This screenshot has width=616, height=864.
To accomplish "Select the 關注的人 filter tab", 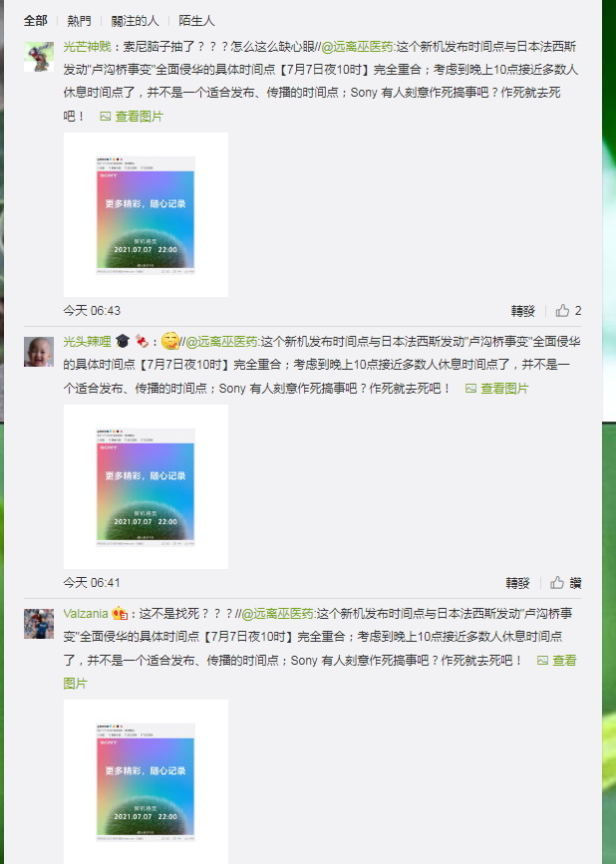I will (135, 21).
